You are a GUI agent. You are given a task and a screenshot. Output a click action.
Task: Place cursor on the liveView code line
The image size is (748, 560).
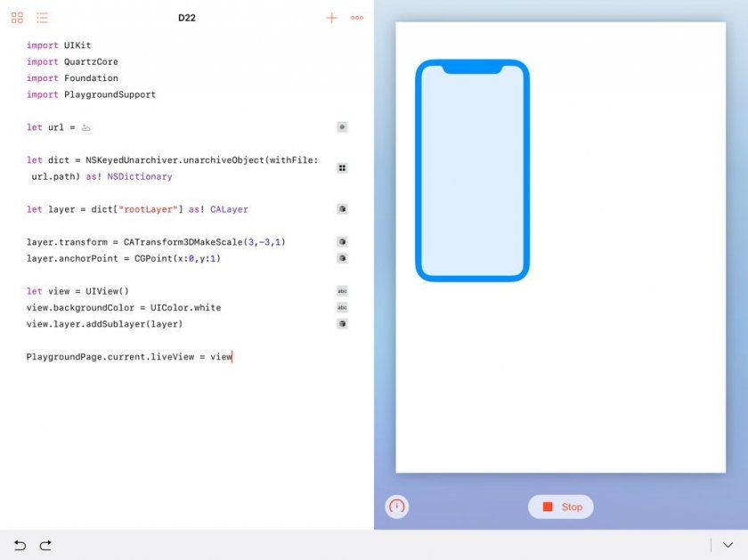click(128, 356)
